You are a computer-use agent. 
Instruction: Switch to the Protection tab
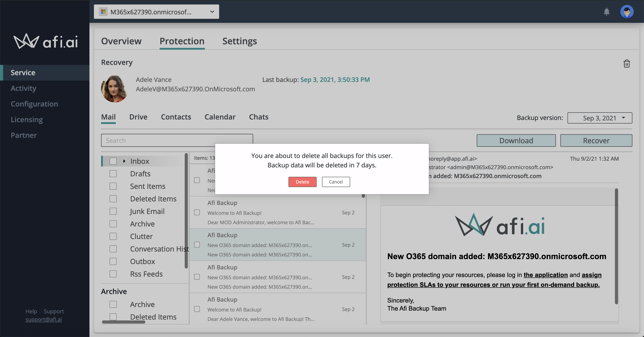pos(182,41)
